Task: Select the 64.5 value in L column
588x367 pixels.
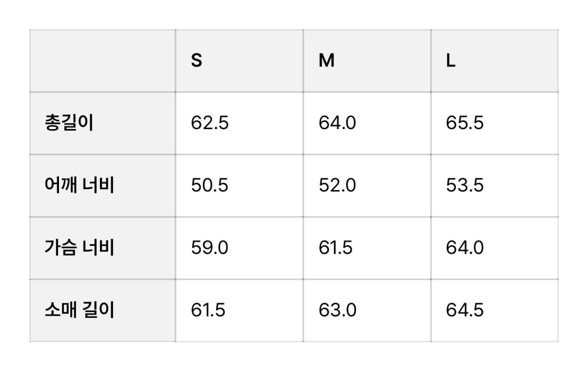Action: [x=465, y=310]
